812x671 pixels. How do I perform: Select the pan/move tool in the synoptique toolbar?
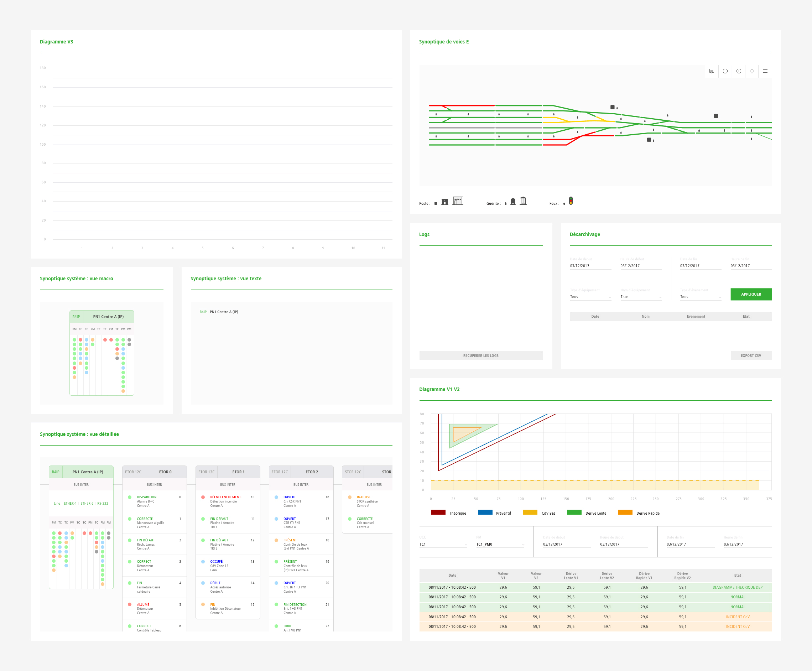pyautogui.click(x=752, y=71)
